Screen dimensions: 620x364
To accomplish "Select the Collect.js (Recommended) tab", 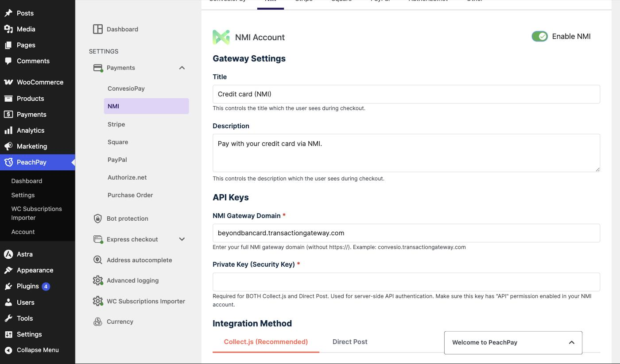I will (x=266, y=342).
